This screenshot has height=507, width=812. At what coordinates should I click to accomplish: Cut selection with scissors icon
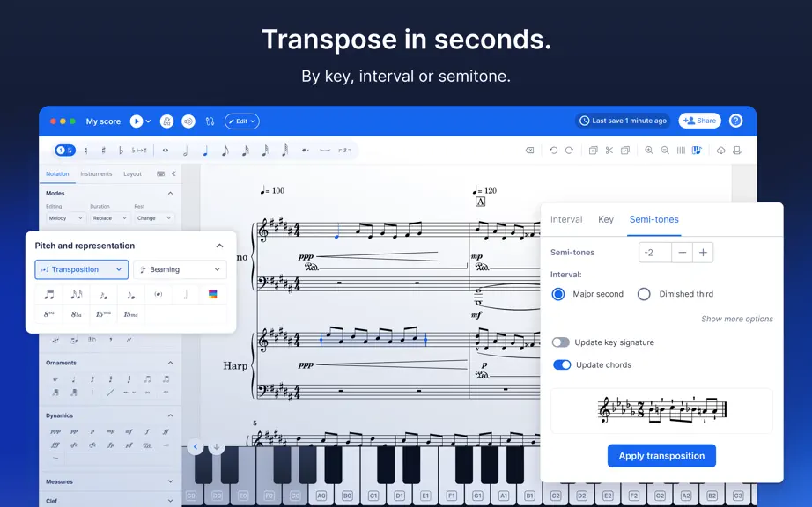click(609, 150)
